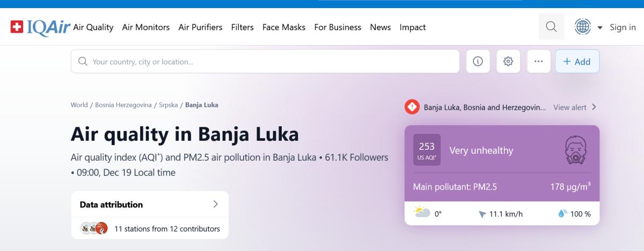Click the globe language icon
The width and height of the screenshot is (644, 251).
click(582, 27)
